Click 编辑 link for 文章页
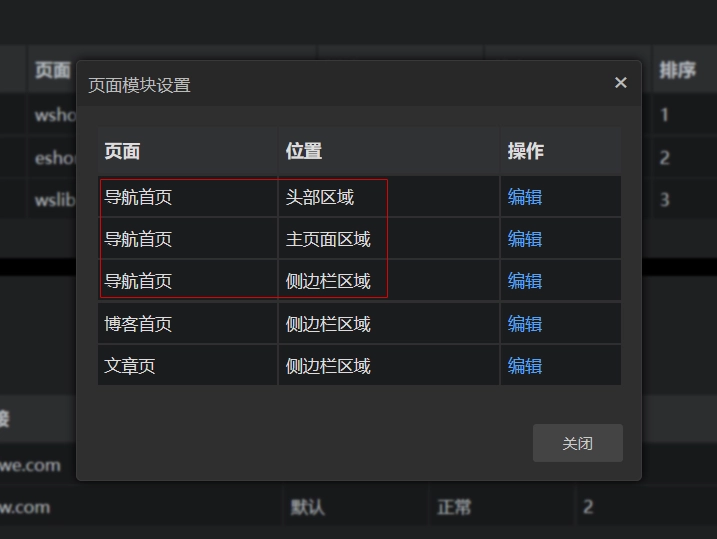This screenshot has height=539, width=717. 524,366
